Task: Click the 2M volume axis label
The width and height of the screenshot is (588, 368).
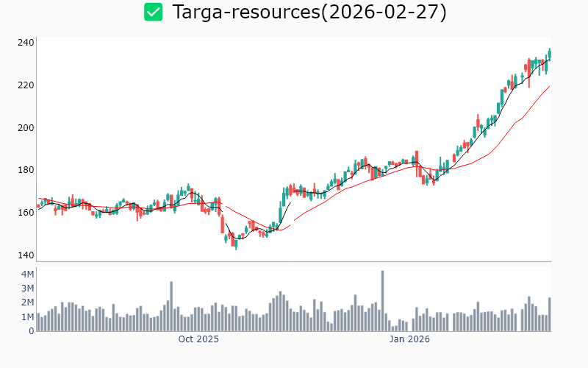Action: (x=27, y=302)
